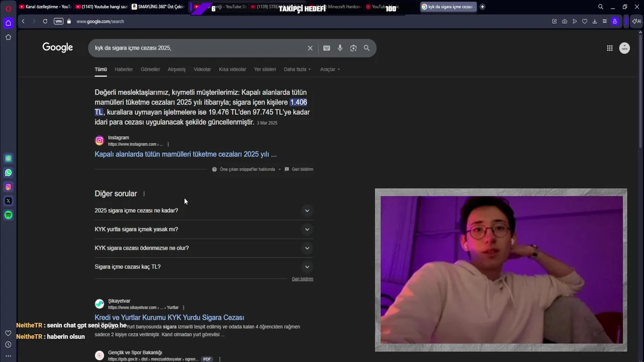Viewport: 644px width, 362px height.
Task: Expand 'KYK sigara cezası ödenmezse ne olur?'
Action: click(204, 248)
